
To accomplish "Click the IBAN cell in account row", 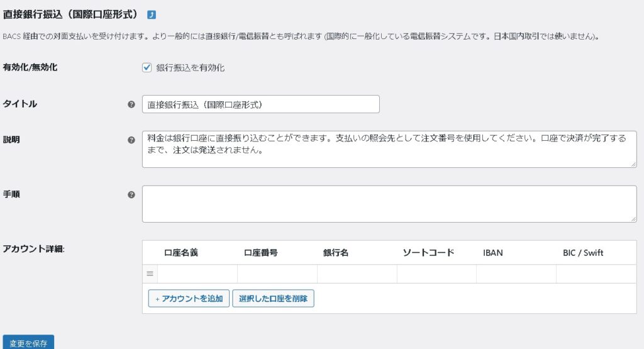I will tap(516, 274).
